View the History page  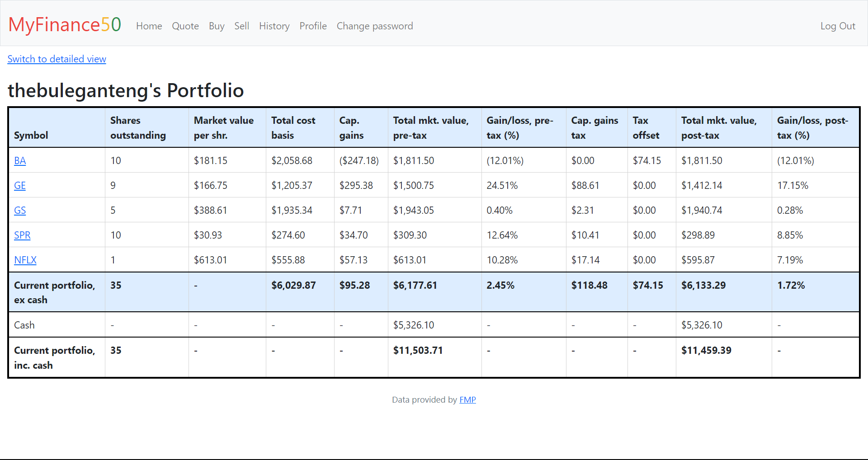tap(274, 26)
